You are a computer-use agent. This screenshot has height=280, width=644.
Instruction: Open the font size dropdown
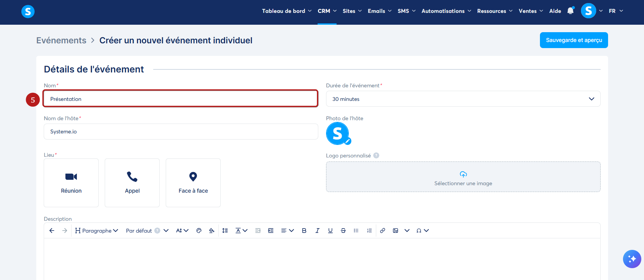182,231
